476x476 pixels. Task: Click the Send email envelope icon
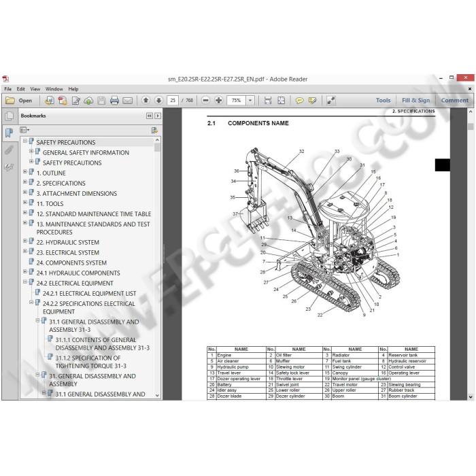pyautogui.click(x=128, y=101)
